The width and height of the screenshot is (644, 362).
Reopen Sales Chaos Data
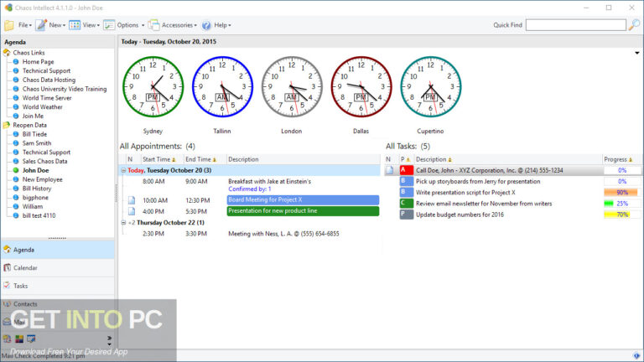[x=44, y=161]
